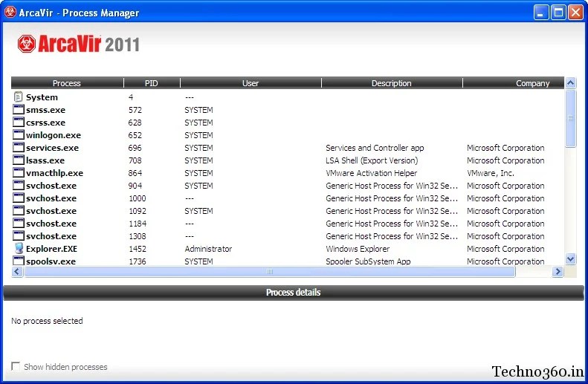Viewport: 588px width, 384px height.
Task: Click Spooler SubSystem App description
Action: click(368, 261)
